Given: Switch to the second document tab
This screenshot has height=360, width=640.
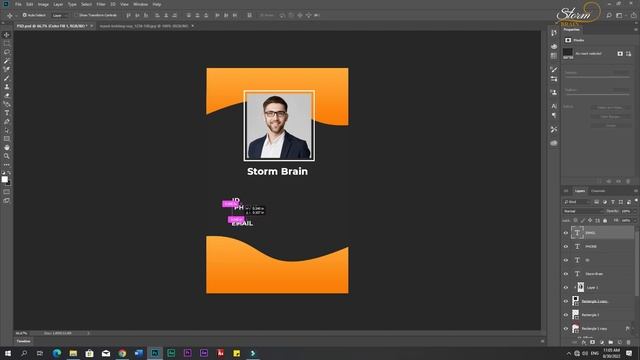Looking at the screenshot, I should point(144,26).
